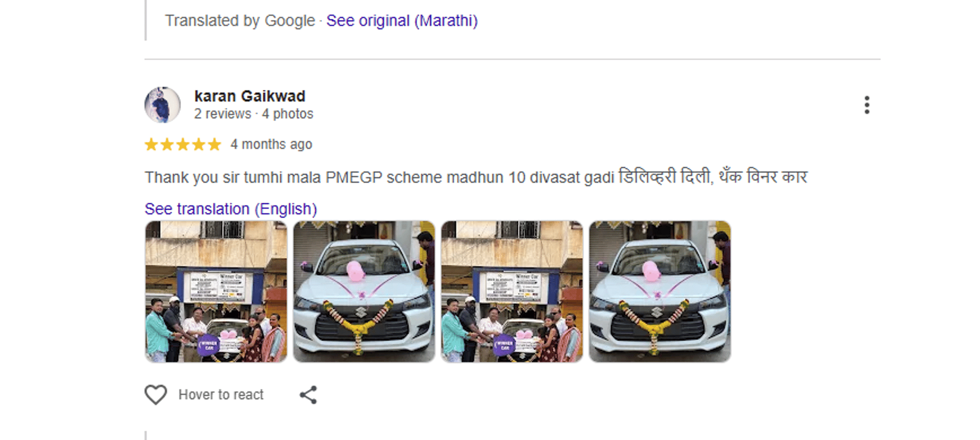This screenshot has height=440, width=980.
Task: Click the five-star rating icons
Action: (183, 144)
